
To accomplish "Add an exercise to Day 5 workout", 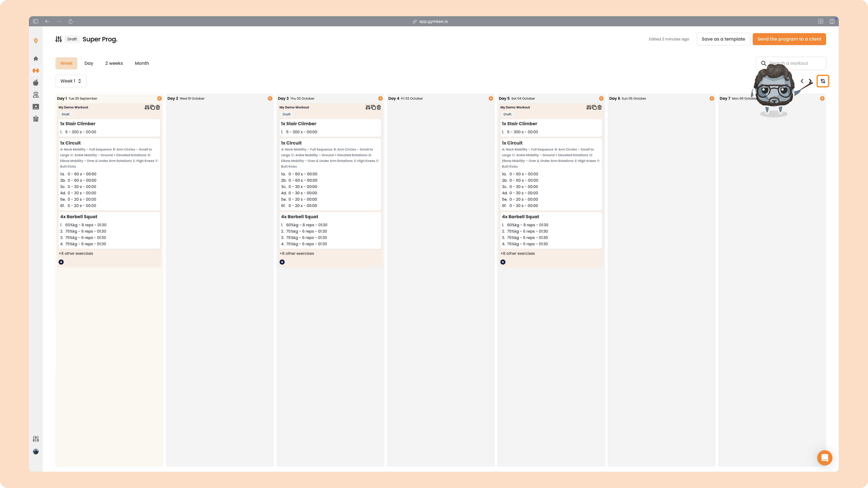I will point(503,262).
